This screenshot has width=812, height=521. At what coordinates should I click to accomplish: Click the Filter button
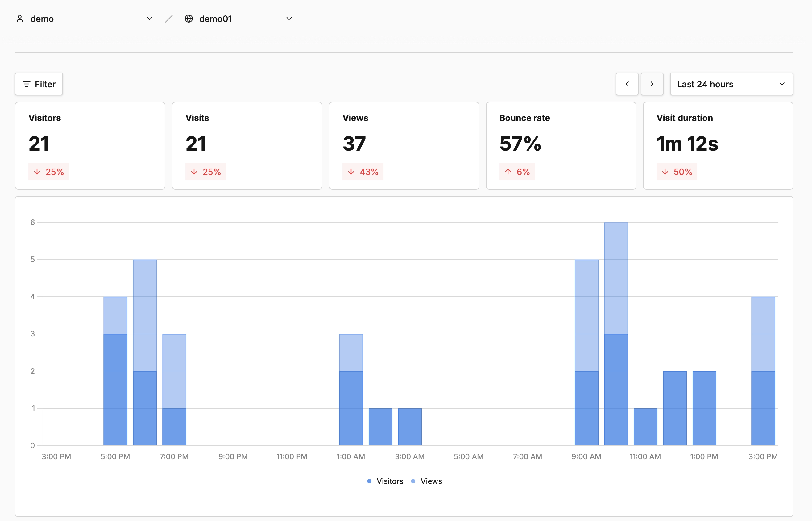[39, 84]
